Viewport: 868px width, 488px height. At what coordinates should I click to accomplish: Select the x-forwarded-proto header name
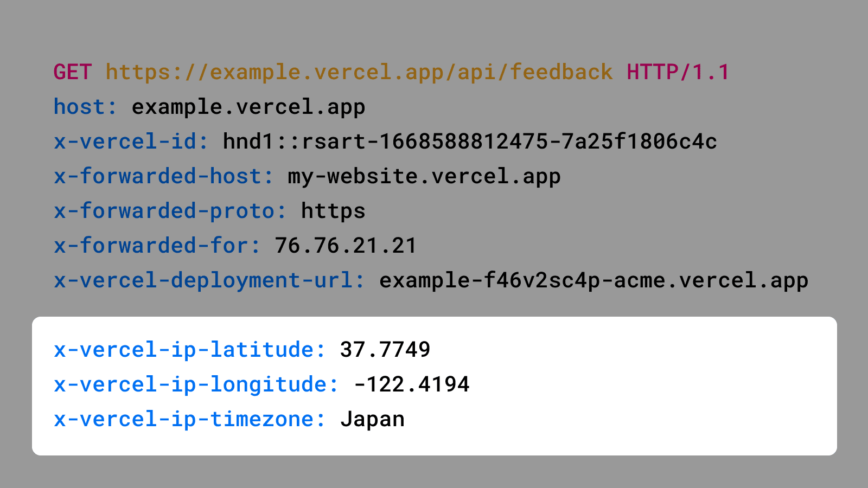point(170,211)
